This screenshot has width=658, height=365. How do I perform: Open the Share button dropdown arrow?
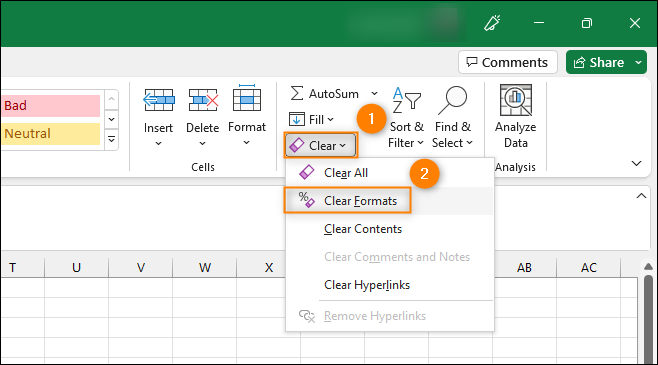(638, 63)
